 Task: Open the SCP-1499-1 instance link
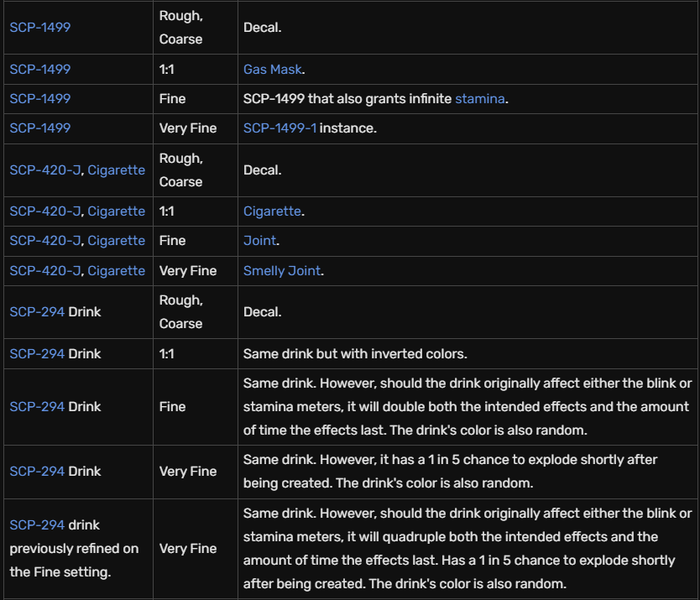(279, 128)
